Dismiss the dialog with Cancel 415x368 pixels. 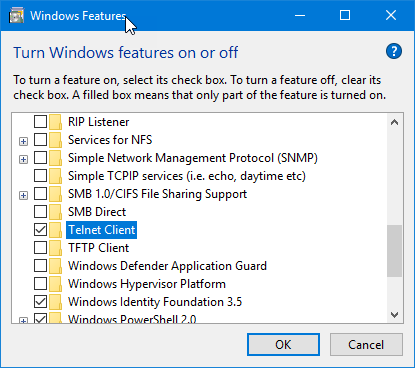click(x=366, y=345)
